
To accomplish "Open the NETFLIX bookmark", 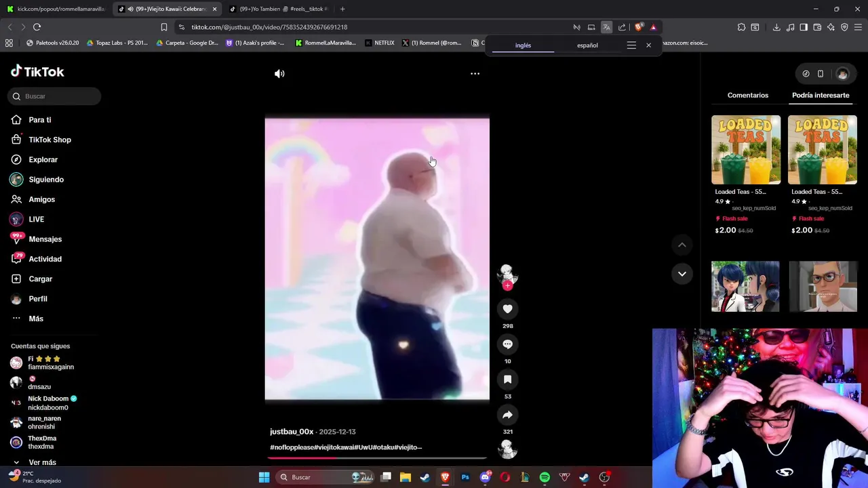I will 379,43.
